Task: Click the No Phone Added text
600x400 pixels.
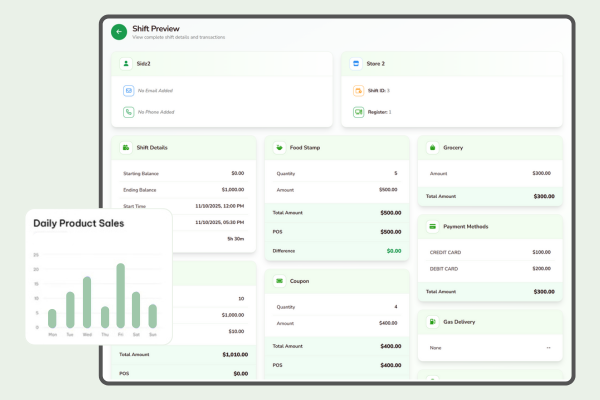Action: [x=156, y=112]
